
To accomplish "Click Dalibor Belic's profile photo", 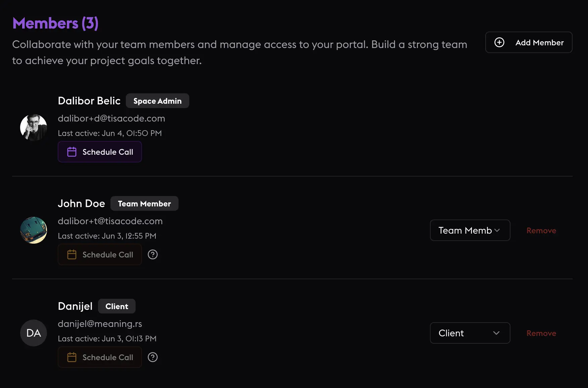I will point(34,128).
